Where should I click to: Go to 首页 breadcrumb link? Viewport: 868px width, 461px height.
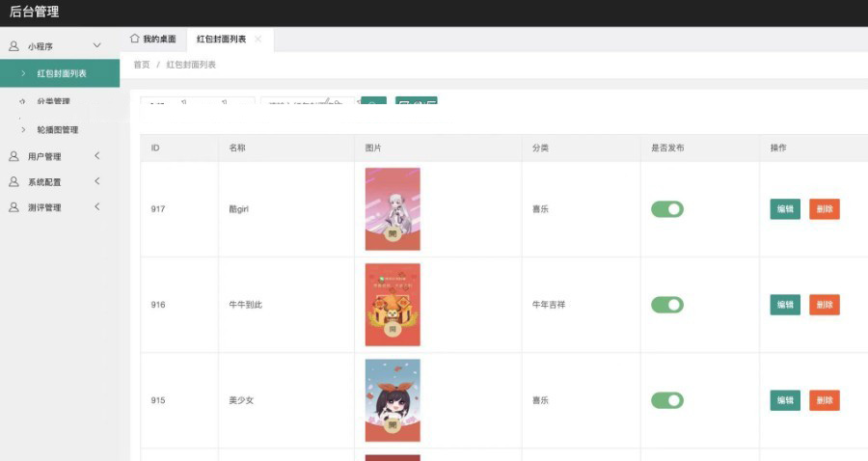(142, 65)
